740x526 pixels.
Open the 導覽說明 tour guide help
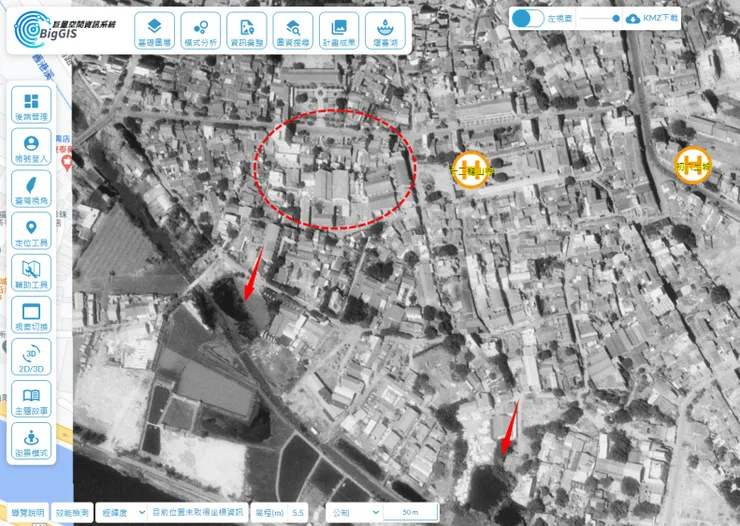pyautogui.click(x=28, y=512)
